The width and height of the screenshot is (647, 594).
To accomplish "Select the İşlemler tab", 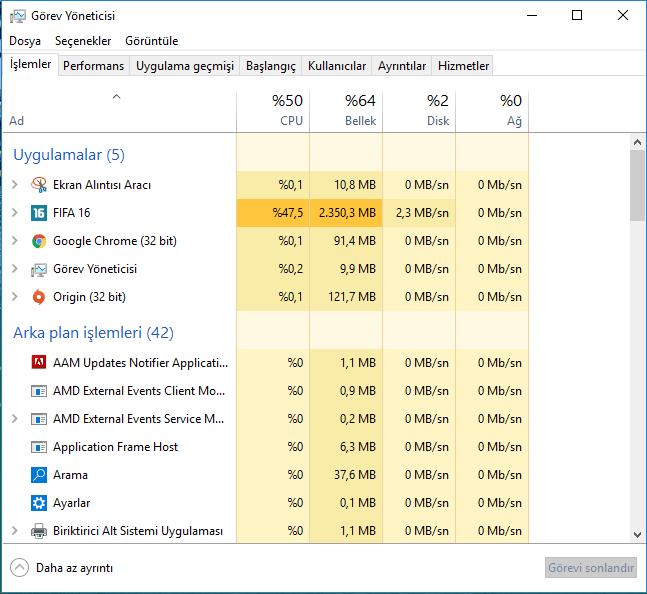I will coord(30,64).
